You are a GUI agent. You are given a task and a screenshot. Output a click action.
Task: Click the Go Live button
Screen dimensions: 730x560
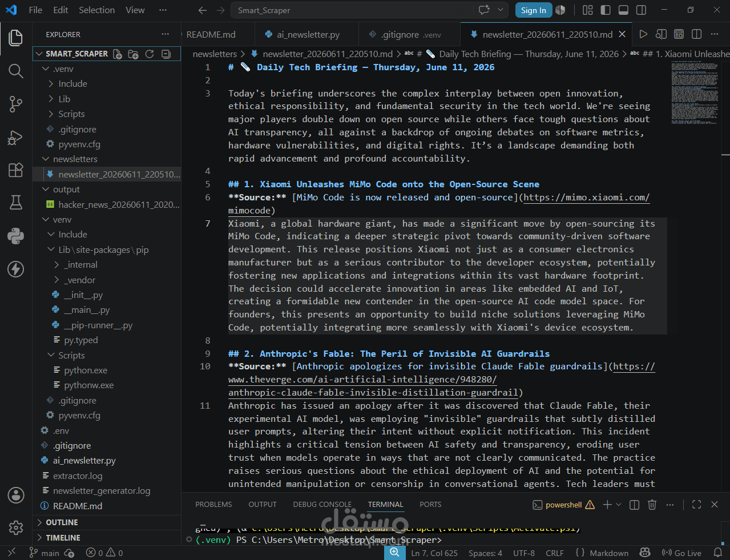tap(681, 553)
